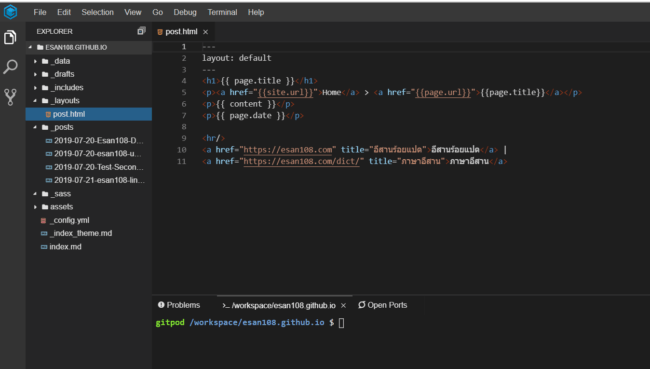Open the View menu
This screenshot has height=369, width=650.
pyautogui.click(x=133, y=12)
